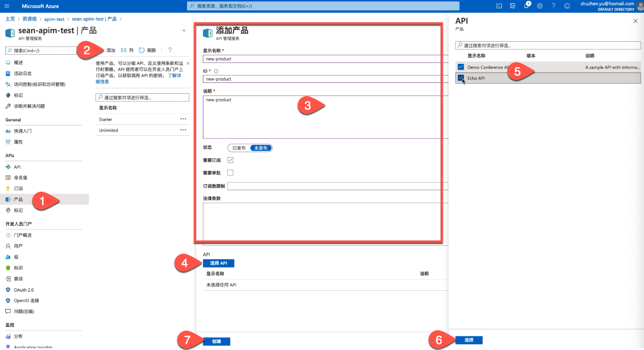Toggle the 需要订阅 checkbox

tap(230, 160)
